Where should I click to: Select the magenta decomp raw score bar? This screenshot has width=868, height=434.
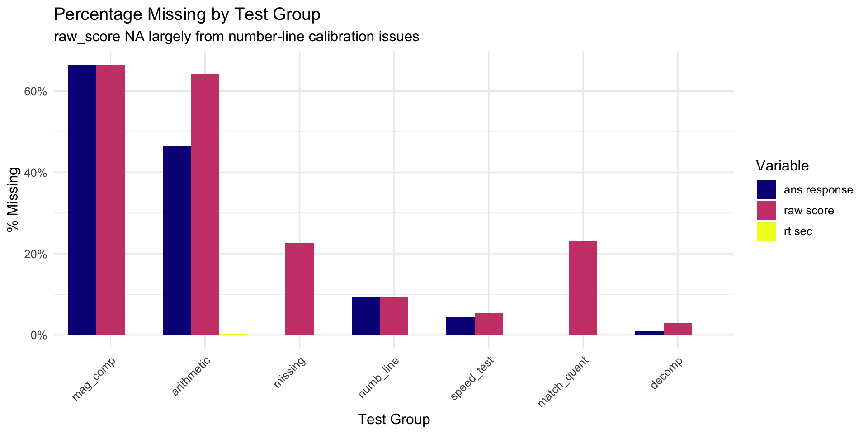click(x=677, y=329)
